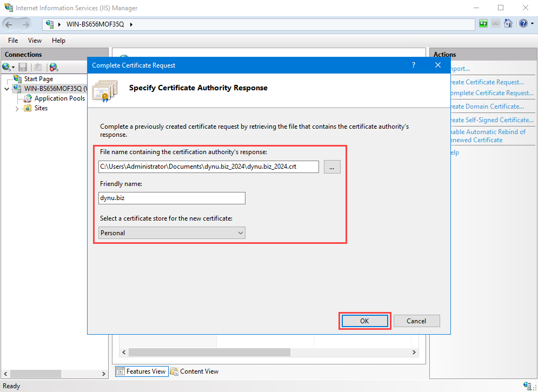Click WIN-BS656MOF35Q in the address bar
The width and height of the screenshot is (538, 392).
(x=95, y=24)
